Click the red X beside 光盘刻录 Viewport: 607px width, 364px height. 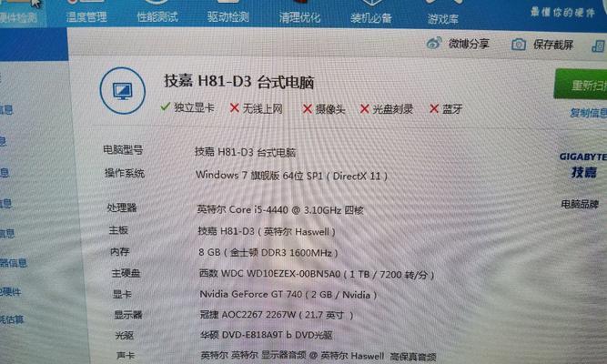coord(364,109)
